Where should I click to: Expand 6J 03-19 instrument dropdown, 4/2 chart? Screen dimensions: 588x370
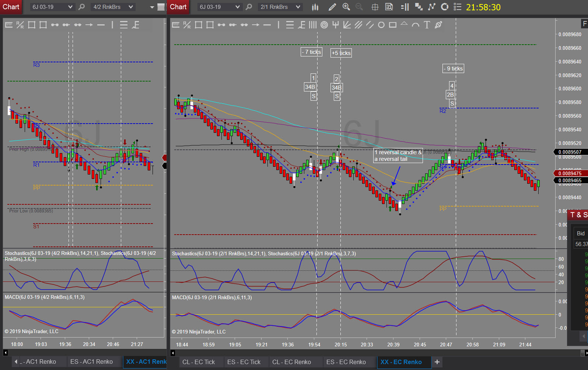tap(70, 7)
